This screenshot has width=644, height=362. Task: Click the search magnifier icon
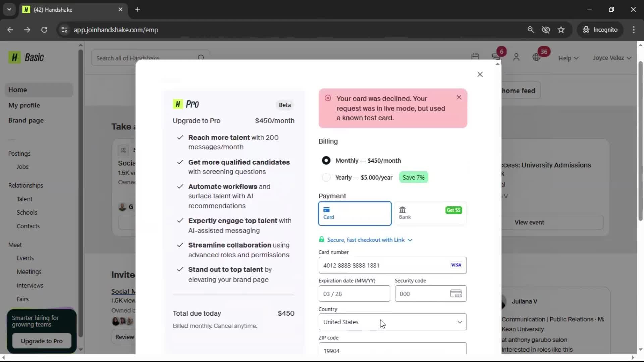(201, 58)
